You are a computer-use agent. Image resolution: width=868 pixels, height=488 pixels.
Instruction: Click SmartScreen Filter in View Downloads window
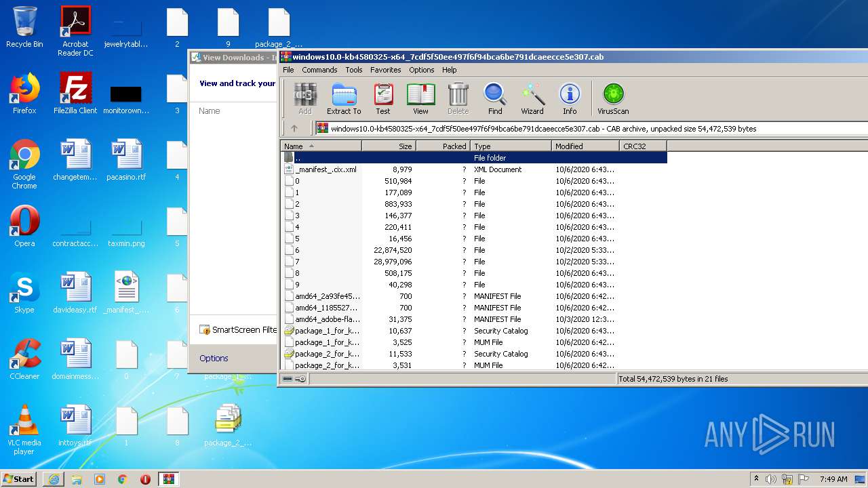tap(238, 330)
